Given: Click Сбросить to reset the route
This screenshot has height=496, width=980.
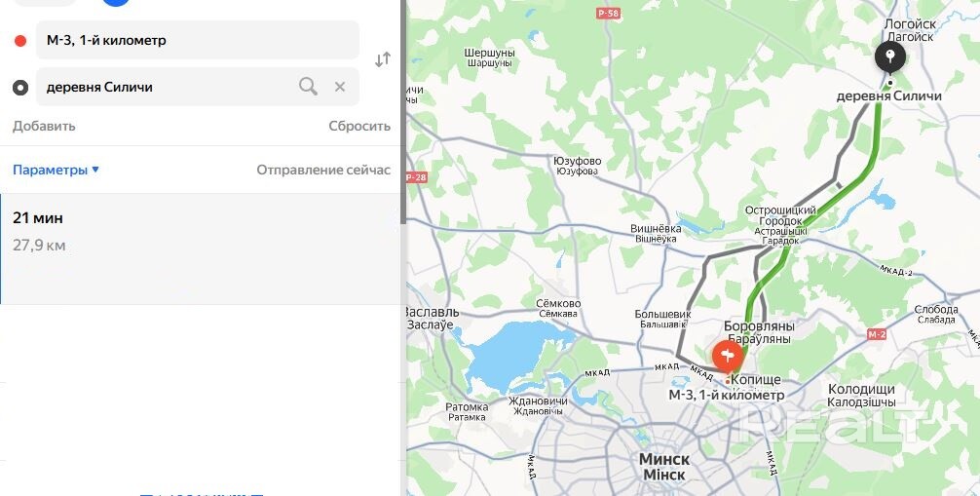Looking at the screenshot, I should [359, 126].
